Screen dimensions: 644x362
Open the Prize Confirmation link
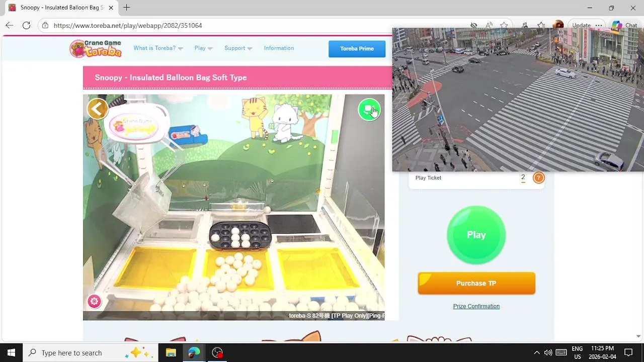tap(476, 306)
